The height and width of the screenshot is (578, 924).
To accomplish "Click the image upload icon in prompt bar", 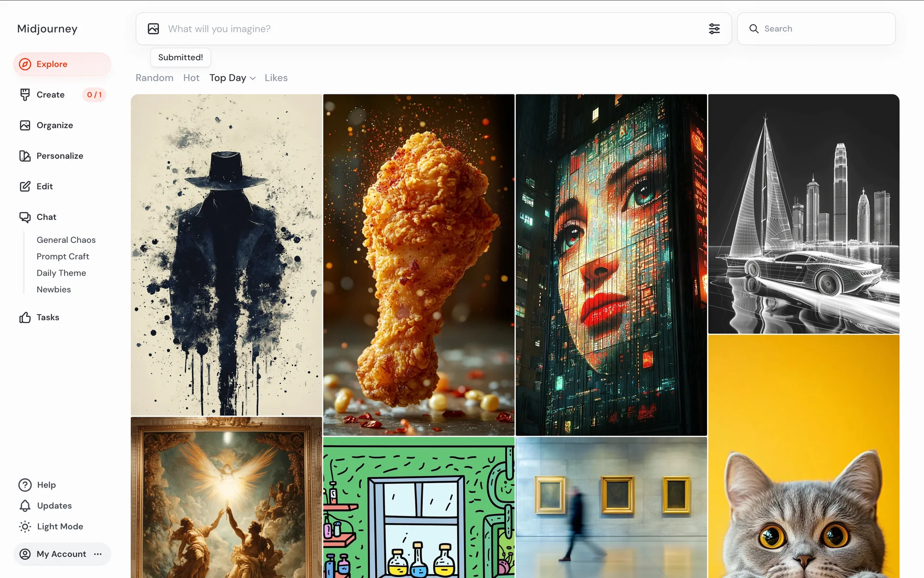I will (x=153, y=29).
